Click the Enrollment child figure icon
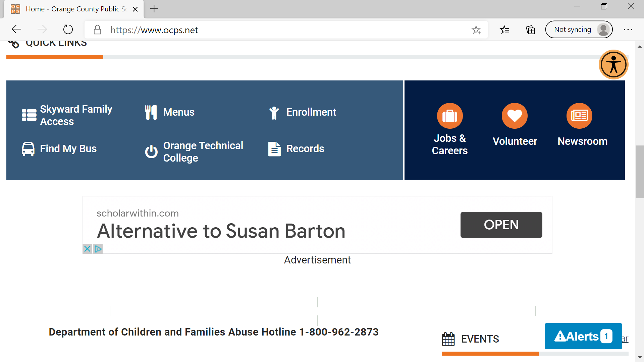The image size is (644, 362). 274,113
